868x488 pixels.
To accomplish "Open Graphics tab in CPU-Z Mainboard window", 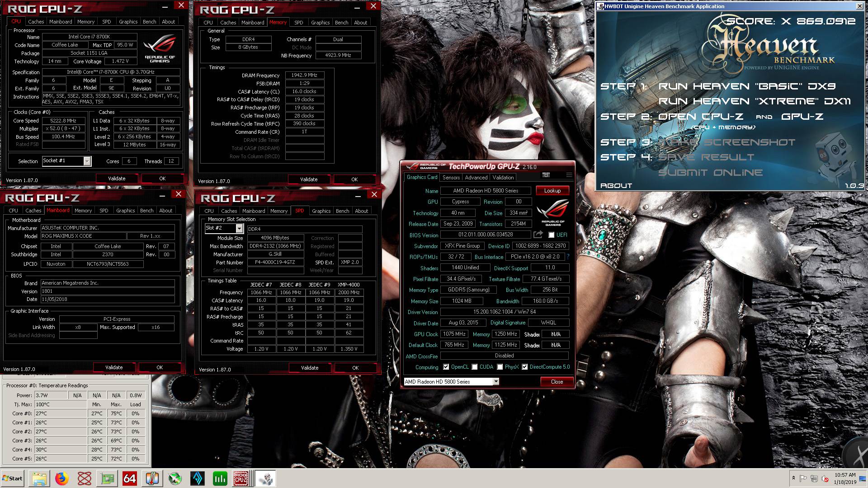I will click(x=126, y=211).
